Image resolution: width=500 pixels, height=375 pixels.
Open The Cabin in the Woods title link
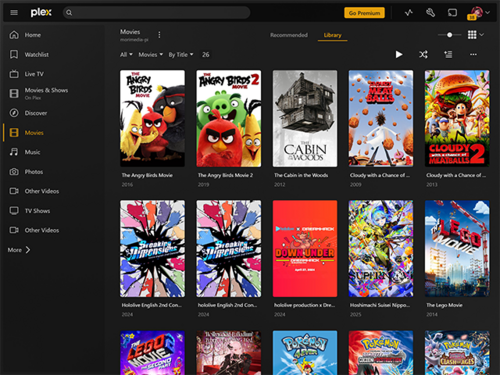[x=301, y=175]
